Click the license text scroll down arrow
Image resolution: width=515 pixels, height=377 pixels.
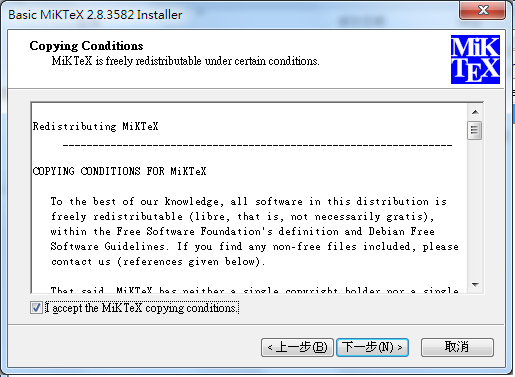pos(475,285)
